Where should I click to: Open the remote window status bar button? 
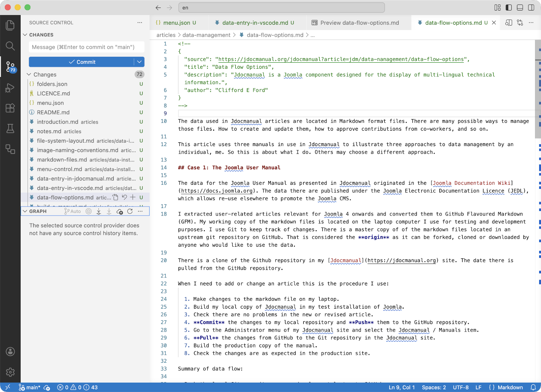[8, 387]
